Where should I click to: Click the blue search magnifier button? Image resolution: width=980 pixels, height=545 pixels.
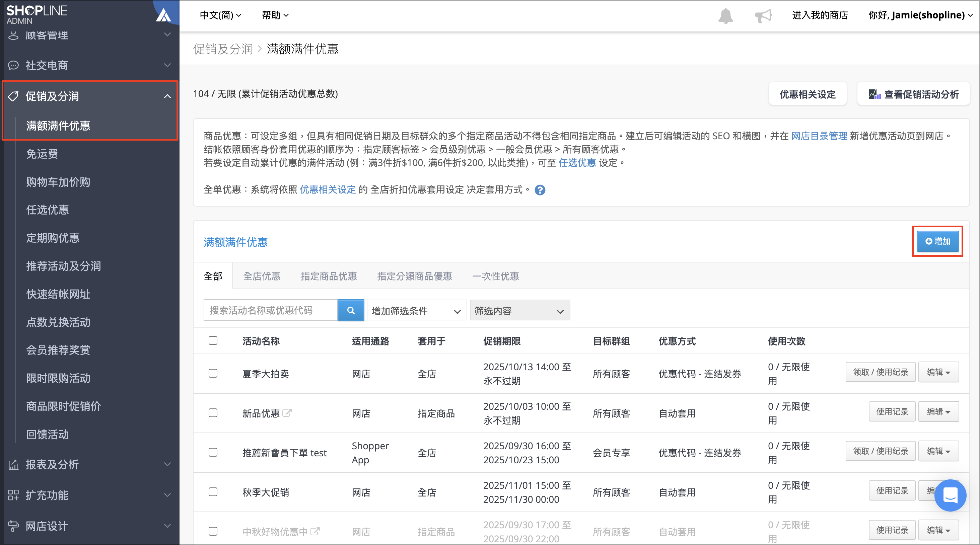pyautogui.click(x=351, y=310)
